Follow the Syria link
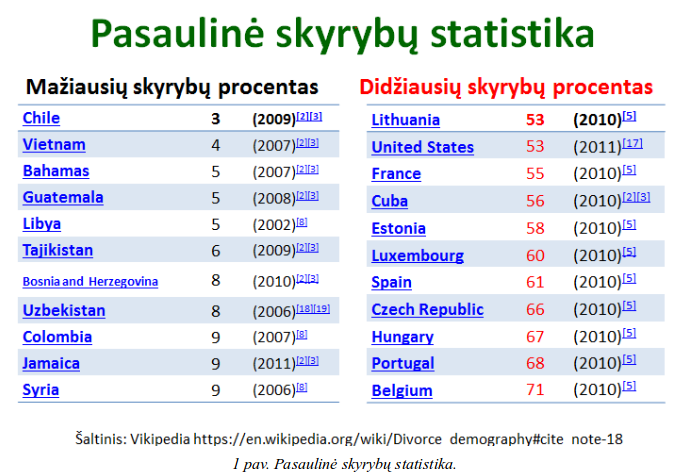Image resolution: width=689 pixels, height=472 pixels. [x=40, y=390]
